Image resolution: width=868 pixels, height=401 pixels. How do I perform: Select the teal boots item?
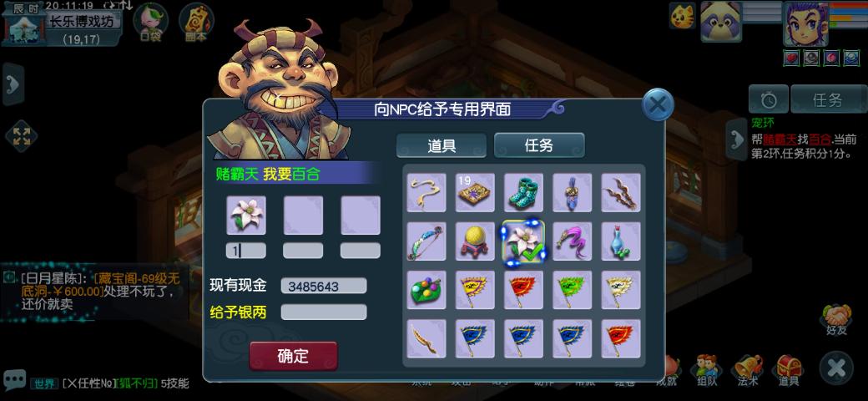tap(523, 192)
